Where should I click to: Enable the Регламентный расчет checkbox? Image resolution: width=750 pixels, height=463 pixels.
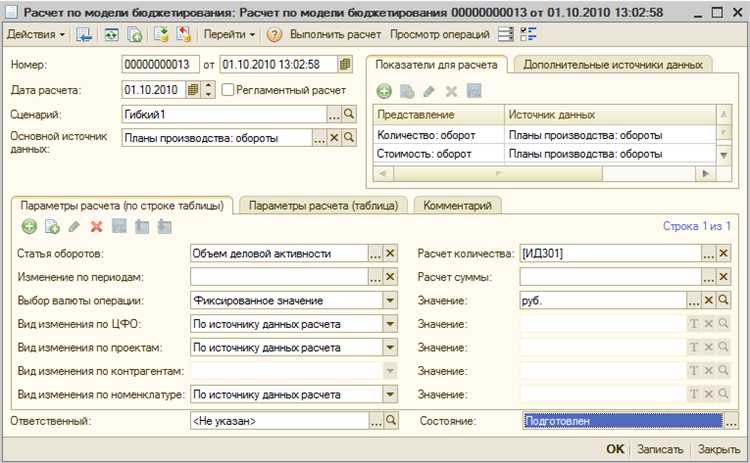tap(228, 90)
